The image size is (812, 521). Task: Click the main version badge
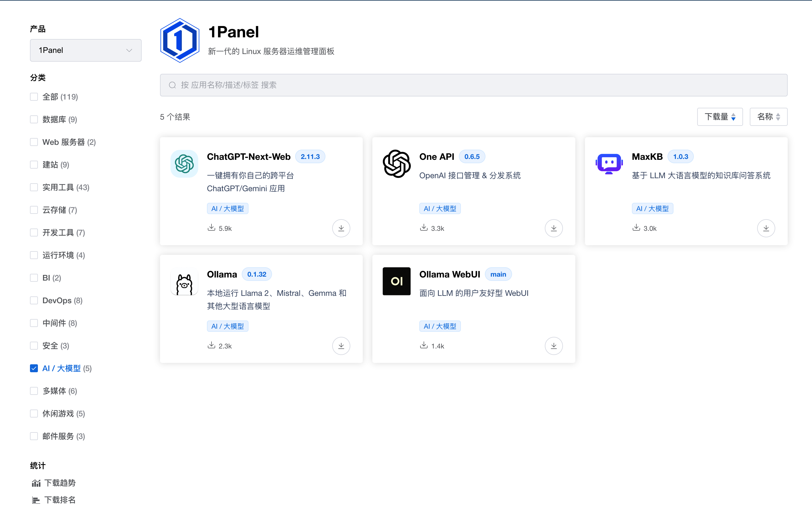click(x=498, y=274)
